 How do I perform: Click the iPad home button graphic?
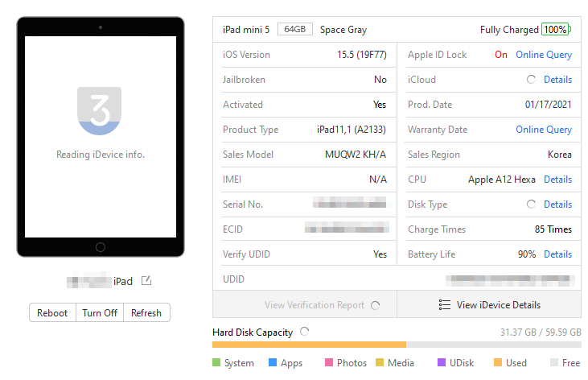coord(100,247)
